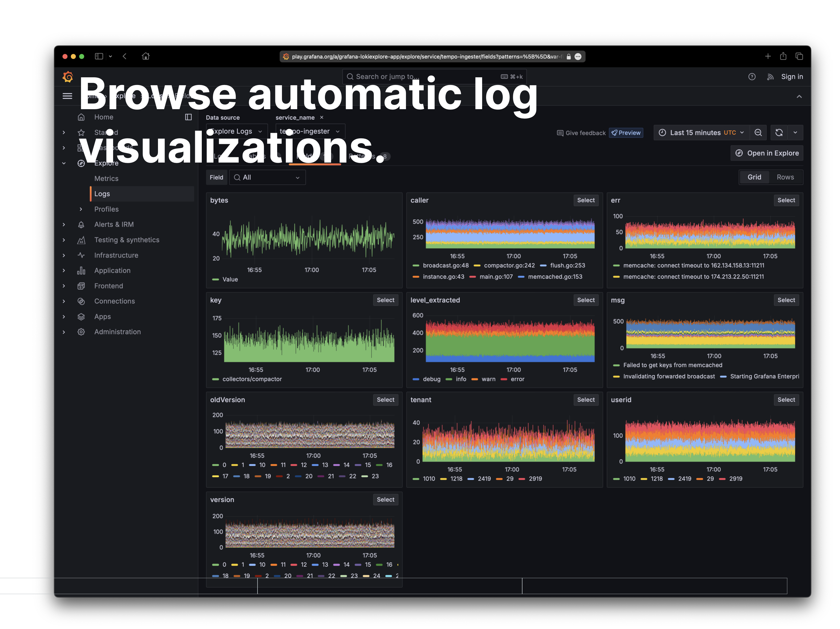Dock the navigation menu panel icon
Screen dimensions: 840x629
tap(188, 117)
